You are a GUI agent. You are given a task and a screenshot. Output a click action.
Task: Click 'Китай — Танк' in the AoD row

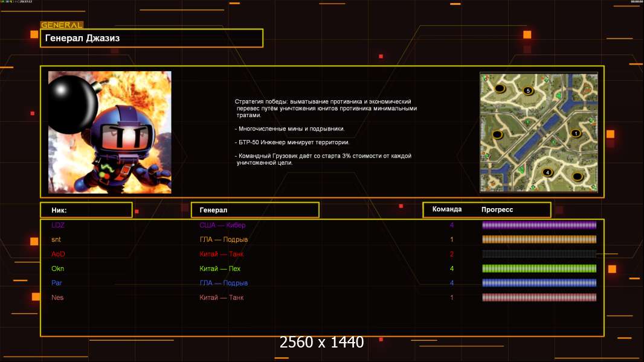pos(221,254)
